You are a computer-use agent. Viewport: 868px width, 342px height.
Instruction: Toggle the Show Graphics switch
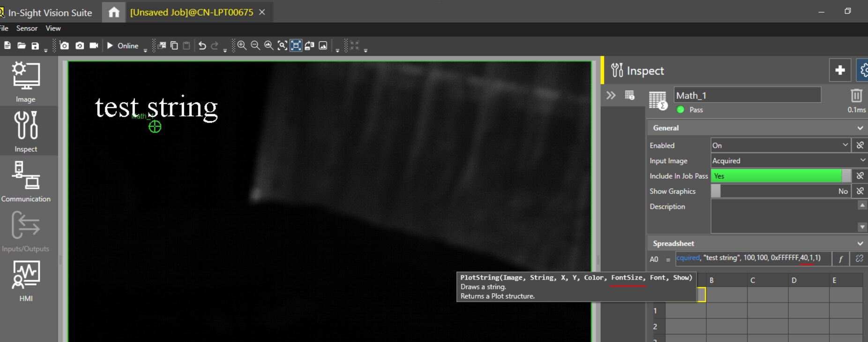click(781, 191)
